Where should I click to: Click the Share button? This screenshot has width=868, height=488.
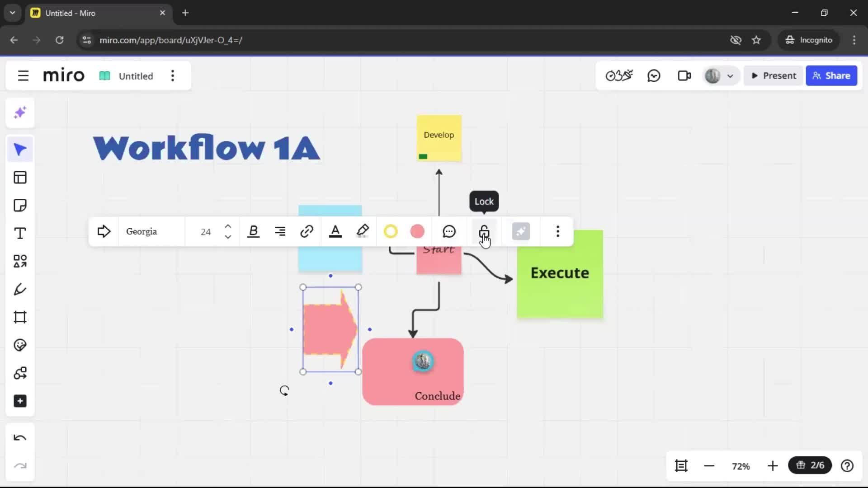pos(831,76)
